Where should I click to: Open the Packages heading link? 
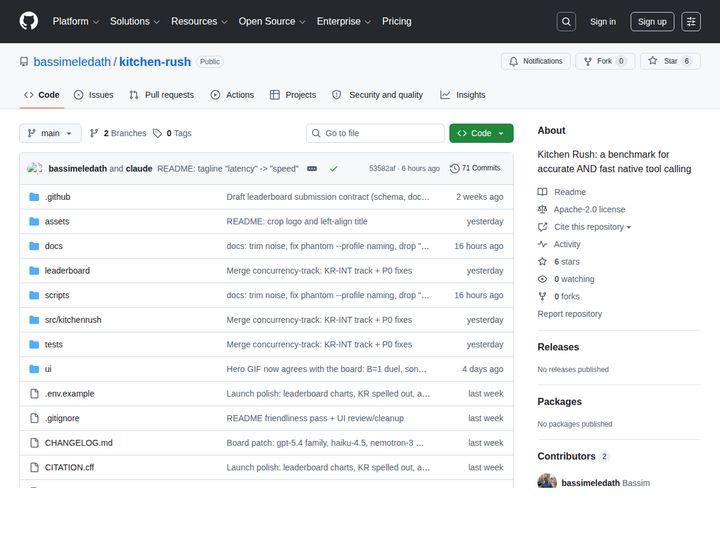[x=560, y=402]
